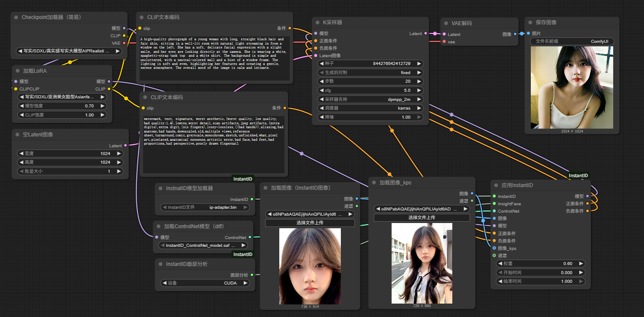Collapse the InstantID面部分析 node dot

tap(160, 264)
